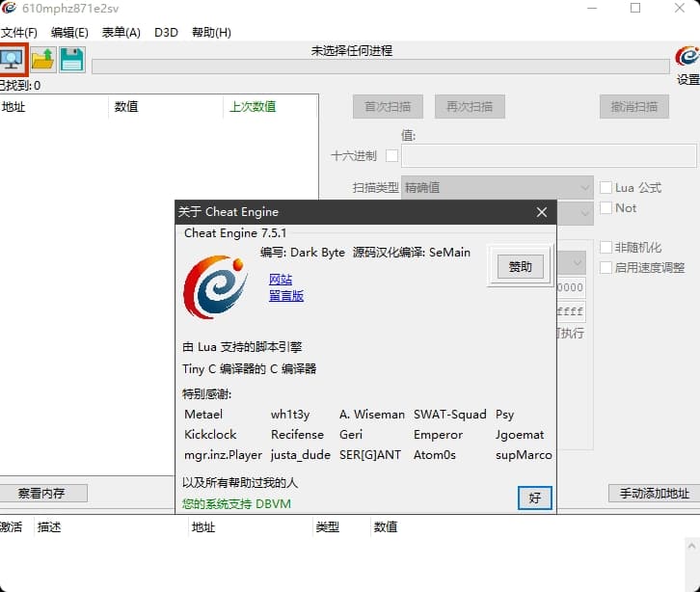Click the name supMarco
The height and width of the screenshot is (592, 700).
pyautogui.click(x=524, y=455)
